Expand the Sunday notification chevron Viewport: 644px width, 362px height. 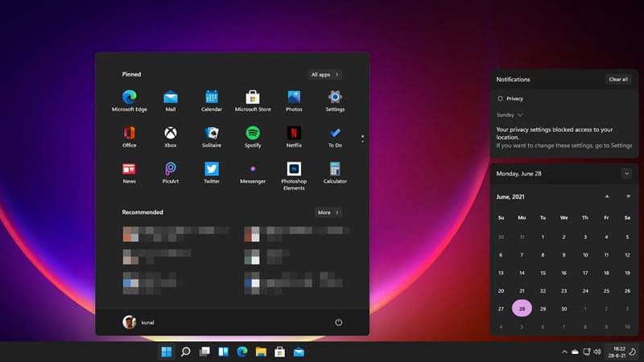520,115
